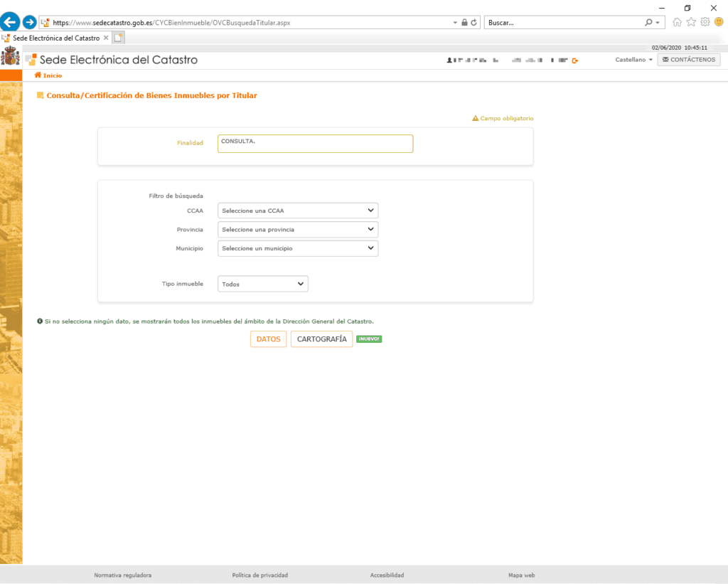The image size is (728, 584).
Task: Open Favorites with the star icon
Action: pyautogui.click(x=691, y=22)
